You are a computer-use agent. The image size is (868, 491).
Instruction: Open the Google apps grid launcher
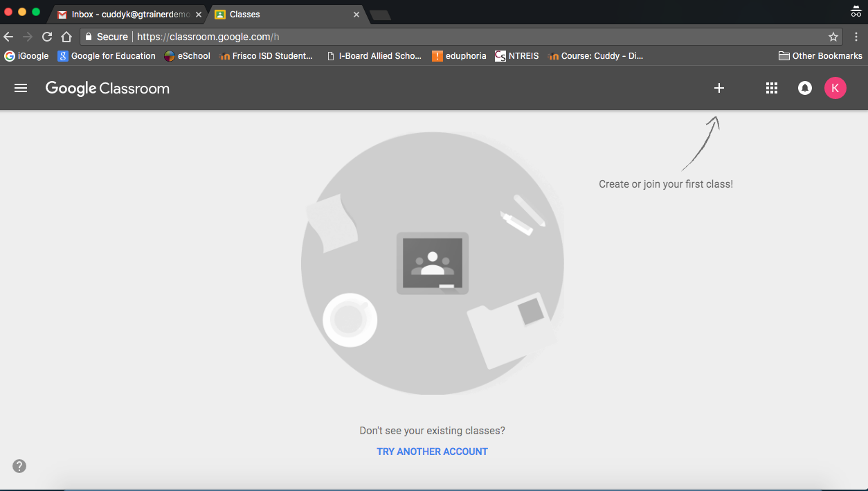point(772,88)
